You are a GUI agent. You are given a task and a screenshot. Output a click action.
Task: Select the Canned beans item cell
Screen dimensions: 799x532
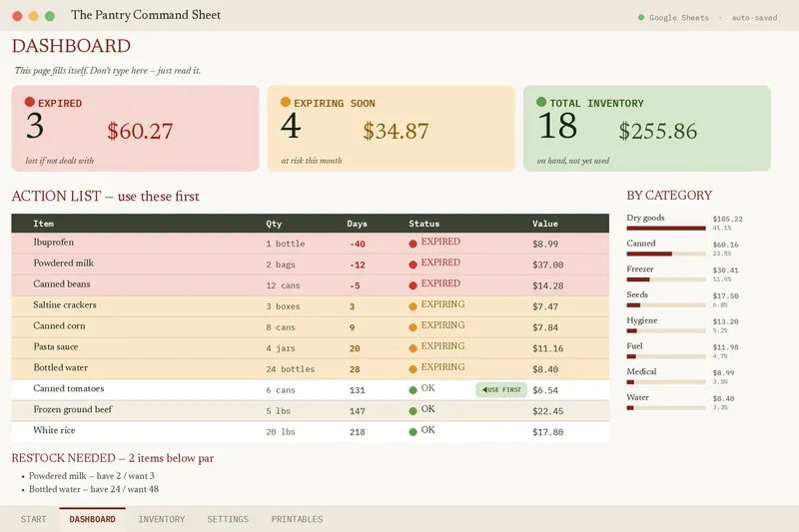click(x=62, y=284)
